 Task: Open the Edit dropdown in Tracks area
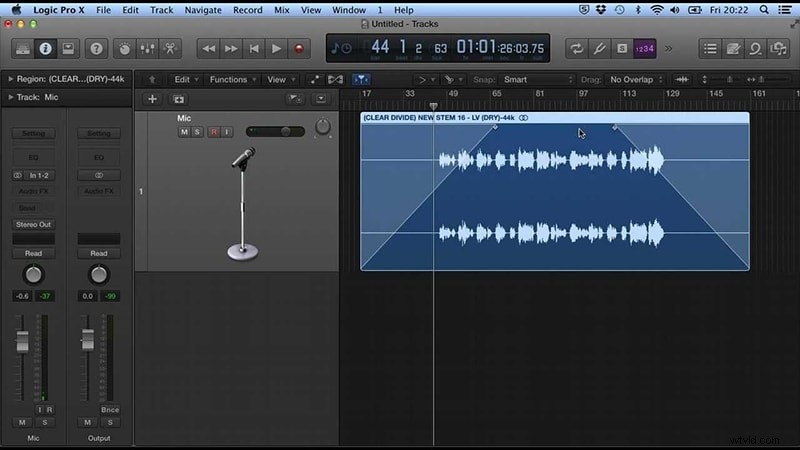pyautogui.click(x=186, y=80)
